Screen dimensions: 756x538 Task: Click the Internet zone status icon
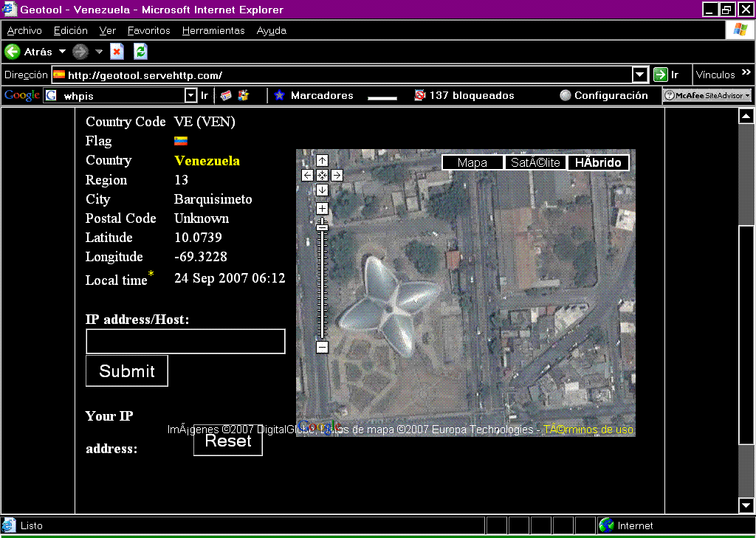[x=606, y=525]
